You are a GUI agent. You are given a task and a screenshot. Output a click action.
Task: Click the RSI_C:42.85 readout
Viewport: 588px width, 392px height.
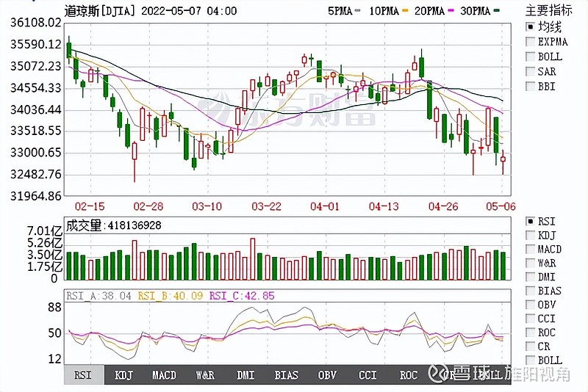pos(242,296)
